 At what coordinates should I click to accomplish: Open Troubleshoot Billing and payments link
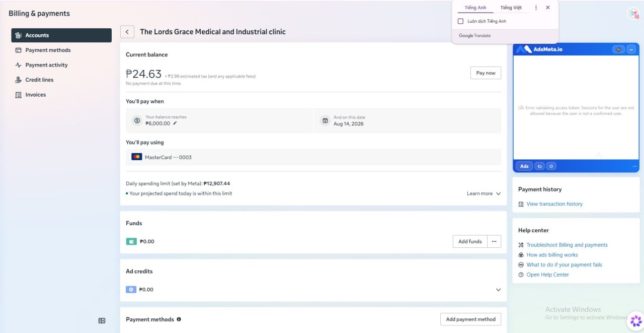[567, 245]
